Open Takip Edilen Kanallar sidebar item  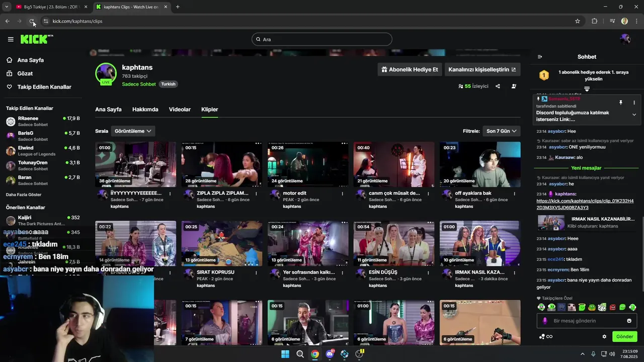coord(44,87)
